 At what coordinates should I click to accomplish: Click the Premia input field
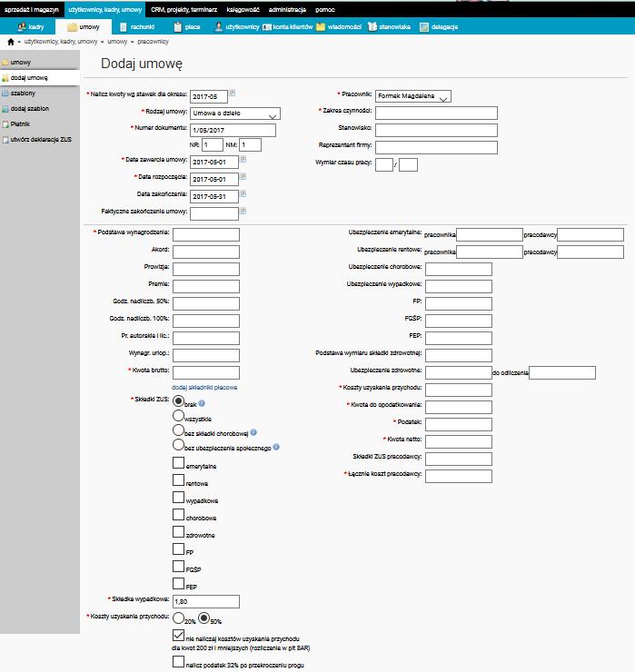[x=206, y=286]
